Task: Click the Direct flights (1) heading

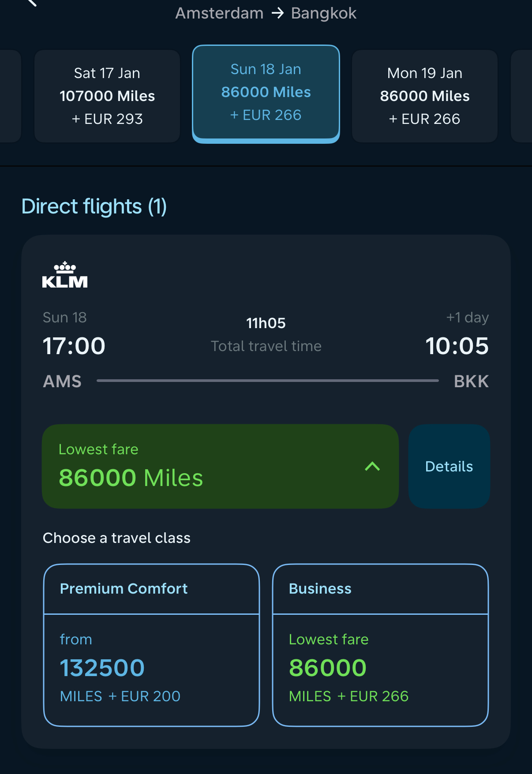Action: 94,206
